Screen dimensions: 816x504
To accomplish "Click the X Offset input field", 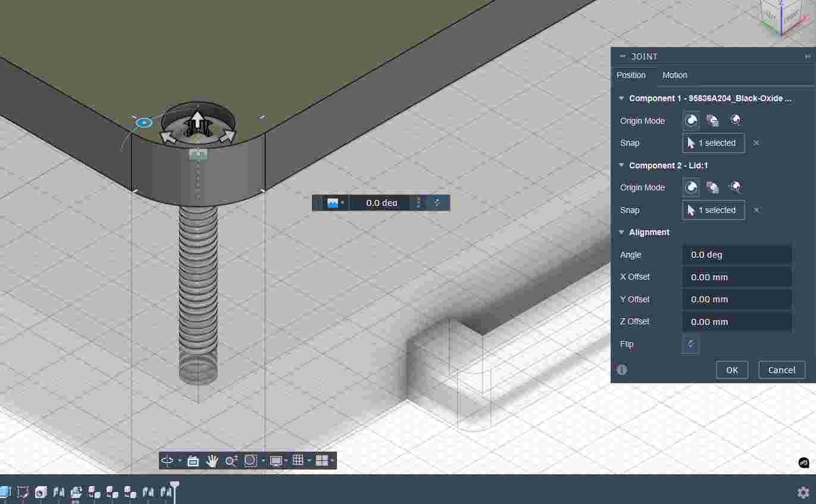I will [x=737, y=277].
